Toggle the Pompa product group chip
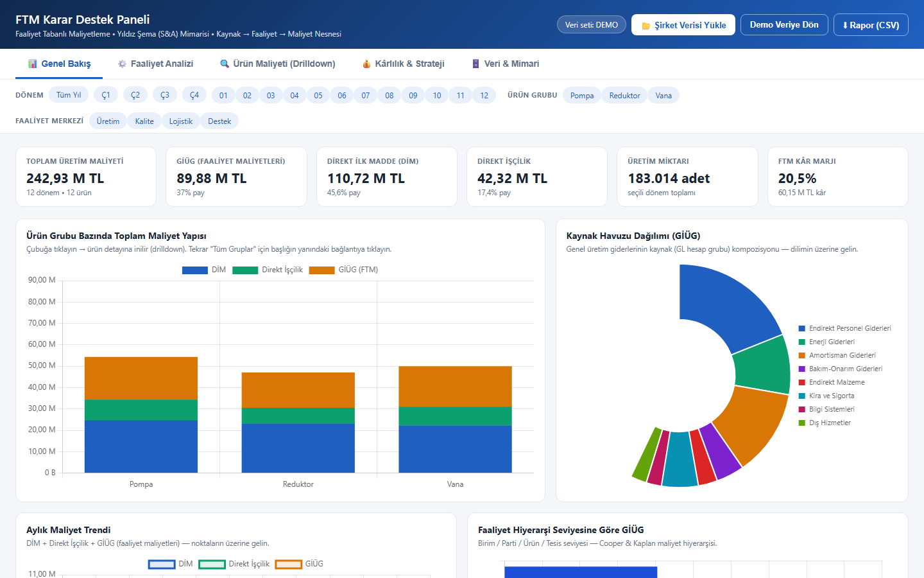The image size is (924, 578). click(582, 95)
